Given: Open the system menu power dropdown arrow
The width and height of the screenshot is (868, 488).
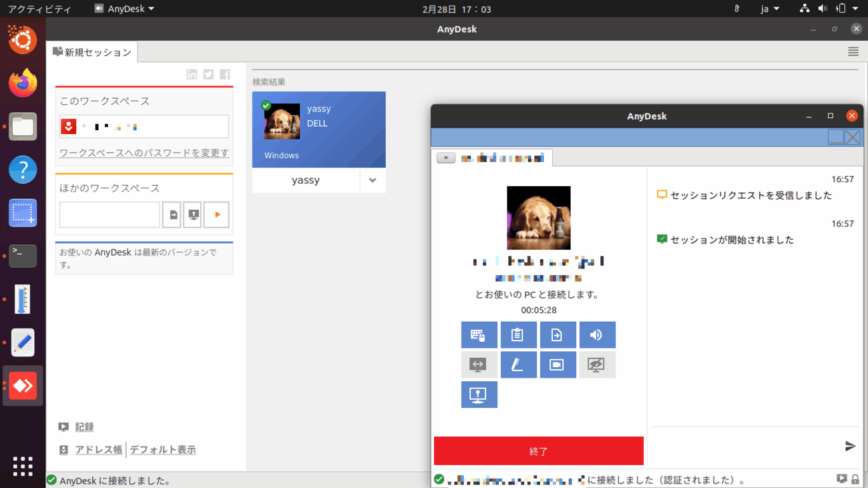Looking at the screenshot, I should click(855, 9).
